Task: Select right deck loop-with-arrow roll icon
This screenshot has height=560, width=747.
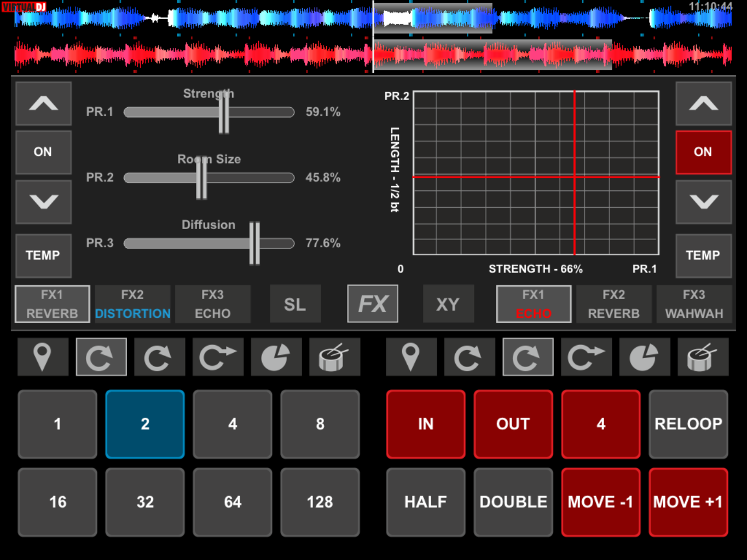Action: coord(586,357)
